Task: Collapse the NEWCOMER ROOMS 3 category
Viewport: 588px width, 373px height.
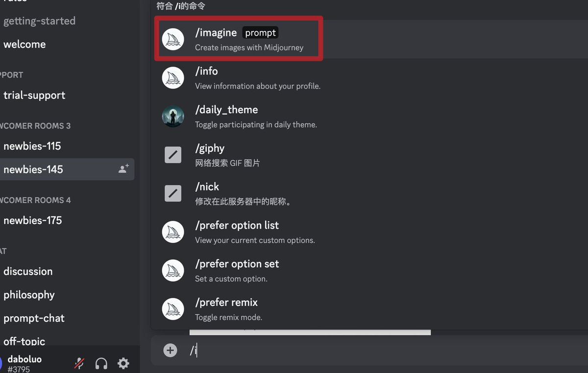Action: [x=35, y=126]
